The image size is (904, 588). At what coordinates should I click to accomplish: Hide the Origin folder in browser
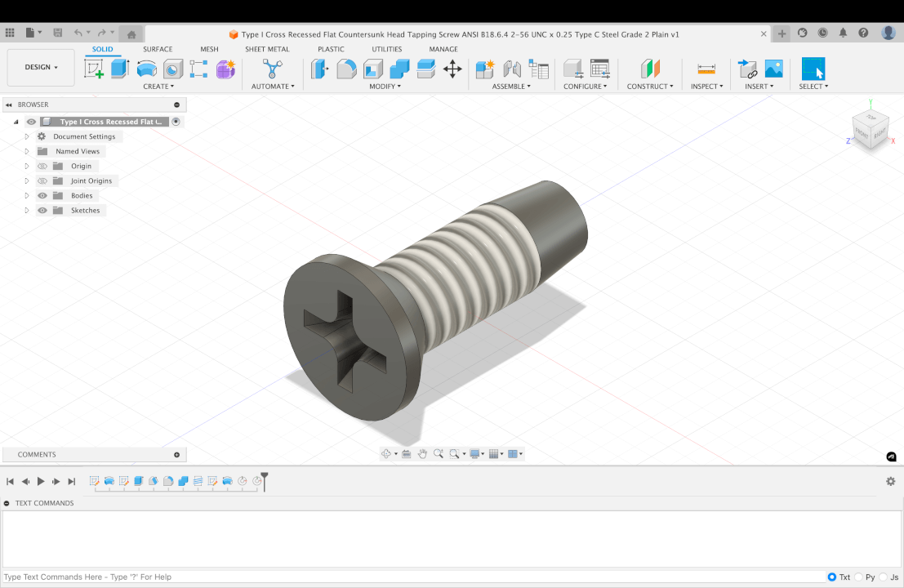[x=42, y=166]
